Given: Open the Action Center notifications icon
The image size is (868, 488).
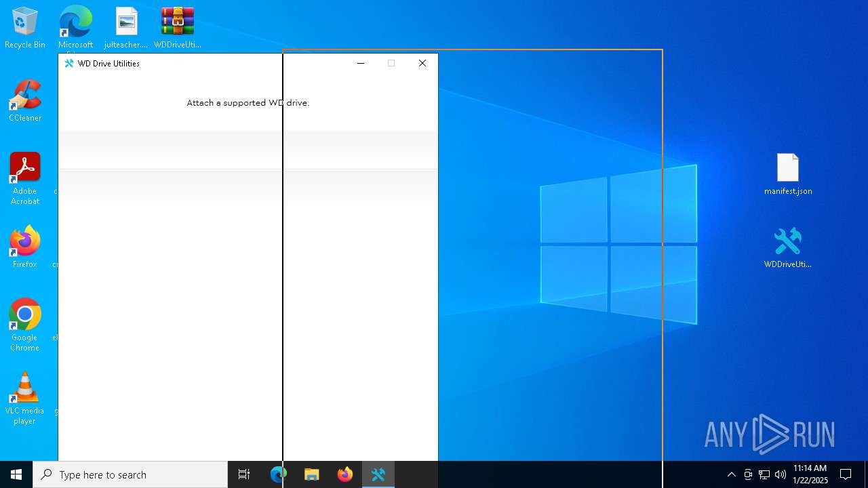Looking at the screenshot, I should point(846,474).
